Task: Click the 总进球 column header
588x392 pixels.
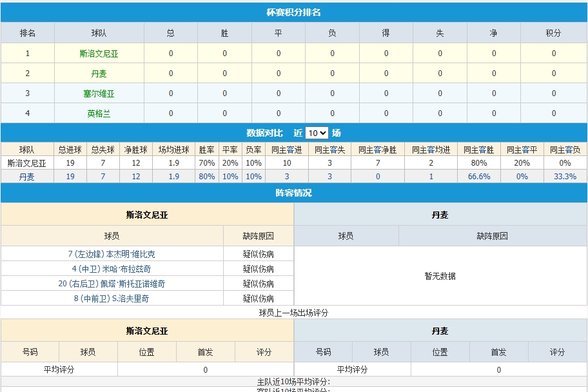Action: [x=70, y=150]
